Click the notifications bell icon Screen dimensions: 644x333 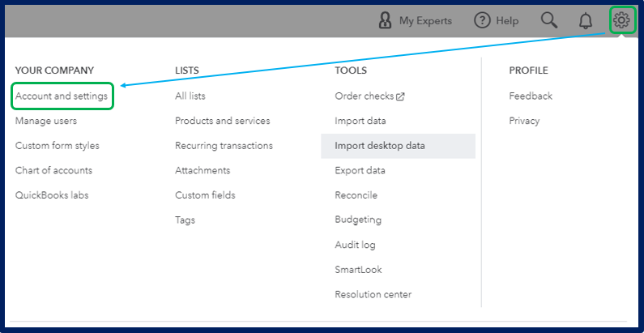[585, 20]
